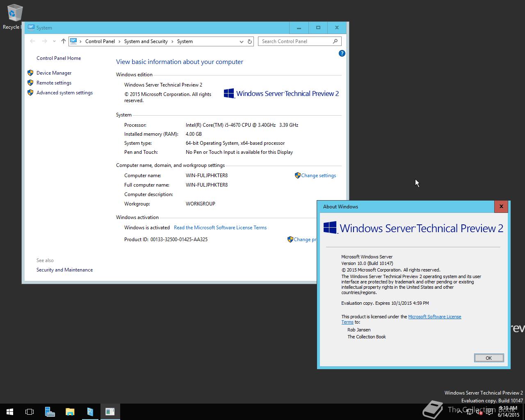
Task: Expand chevron after System and Security breadcrumb
Action: tap(172, 41)
